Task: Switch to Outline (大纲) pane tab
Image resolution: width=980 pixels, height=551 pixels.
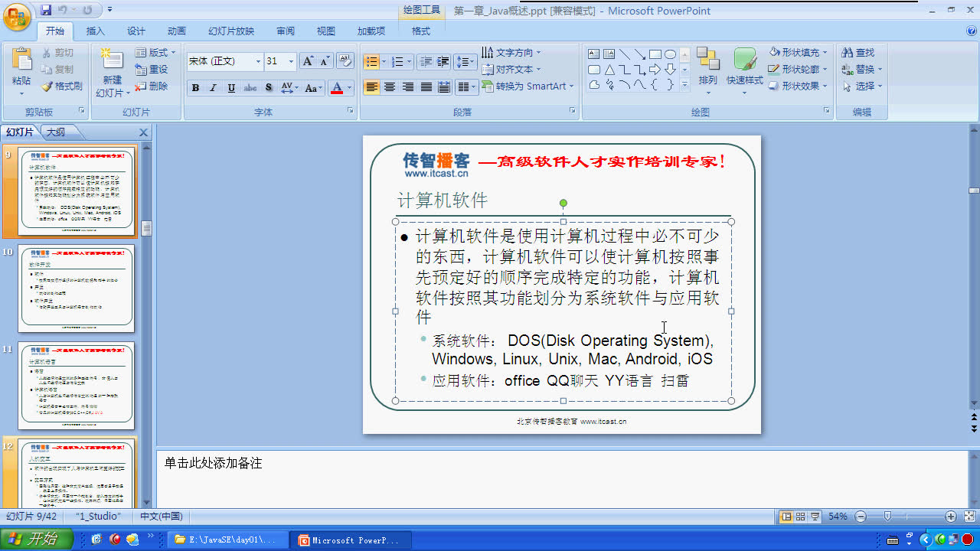Action: [57, 132]
